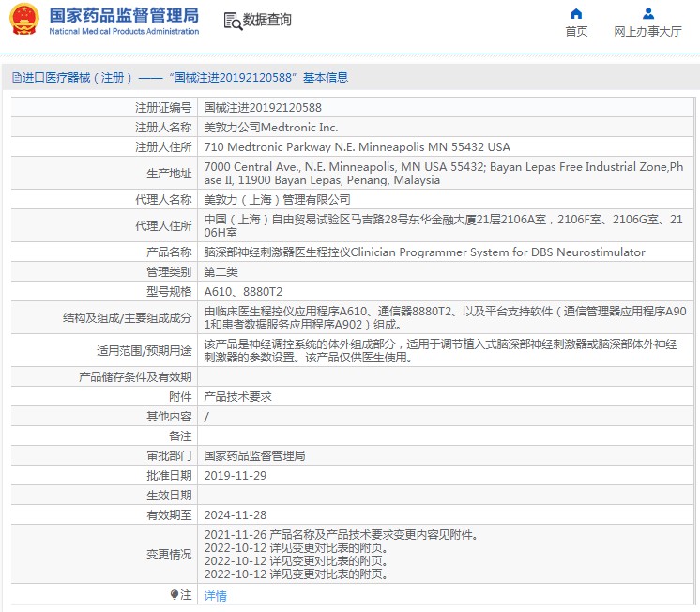The width and height of the screenshot is (700, 612).
Task: Click structure description 由临床医生程控仪应用程序A610
Action: coord(445,317)
